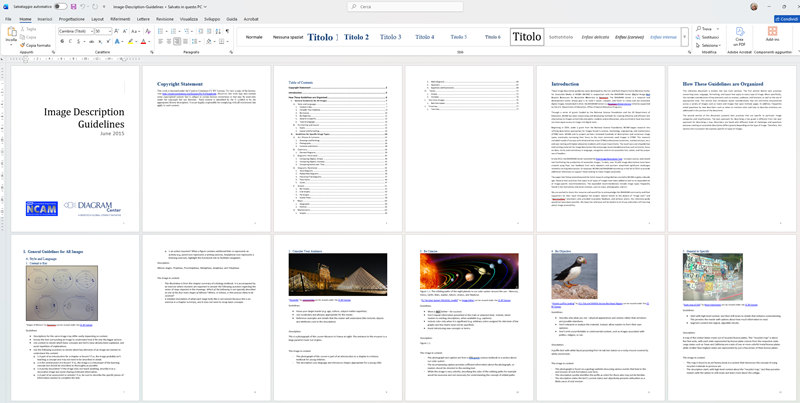Open the Cambria font name dropdown

76,31
